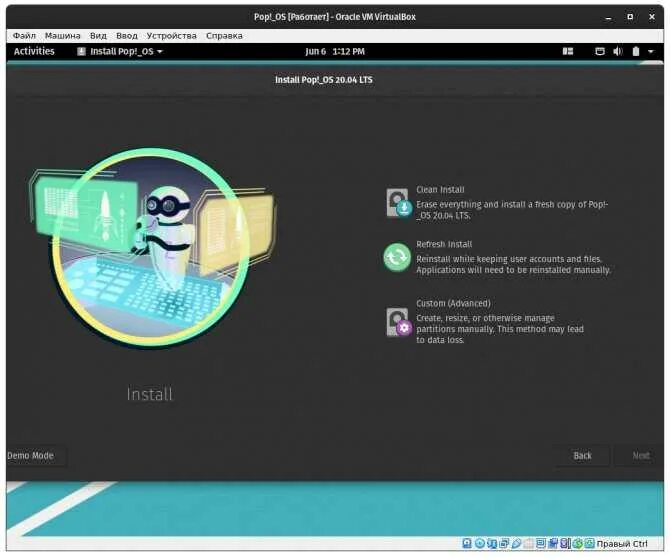
Task: Open the Устройства menu
Action: click(171, 36)
